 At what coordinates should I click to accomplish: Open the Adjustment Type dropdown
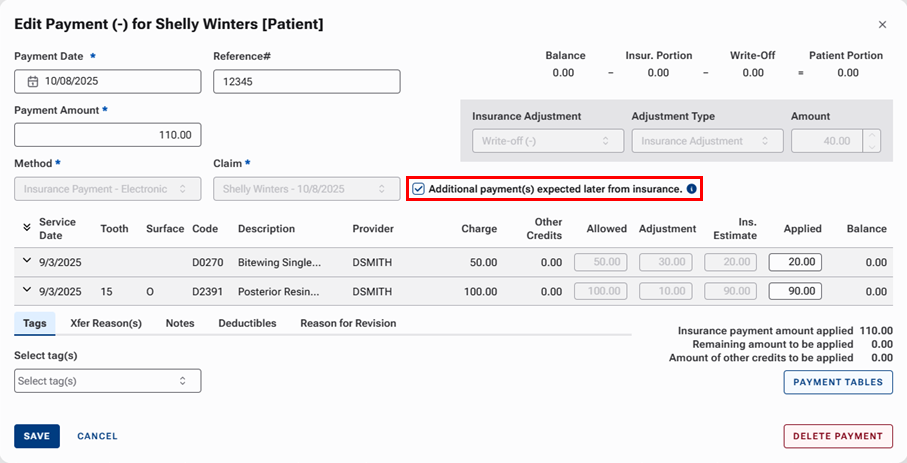707,141
